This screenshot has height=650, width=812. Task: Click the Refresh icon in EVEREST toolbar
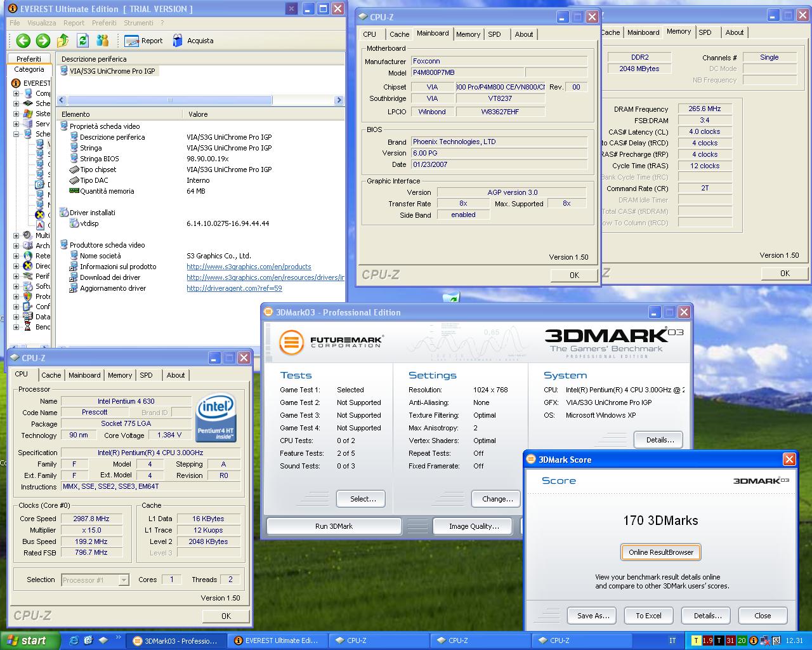pos(82,41)
